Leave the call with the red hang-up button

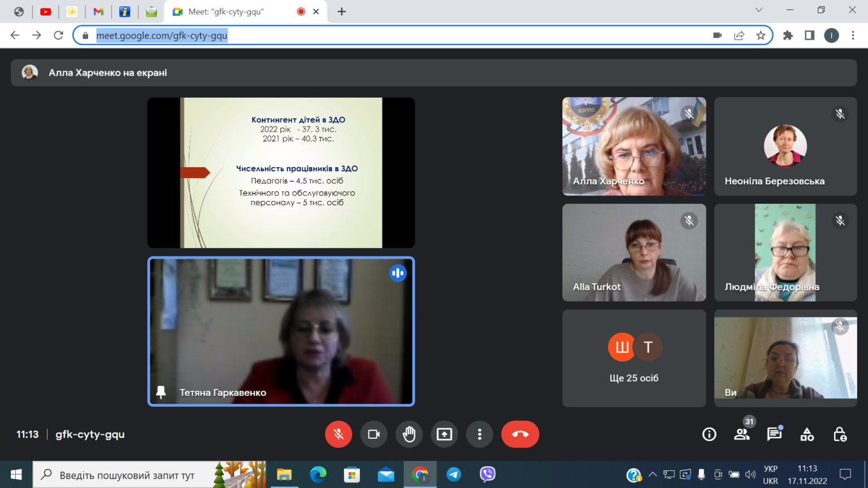[x=520, y=434]
